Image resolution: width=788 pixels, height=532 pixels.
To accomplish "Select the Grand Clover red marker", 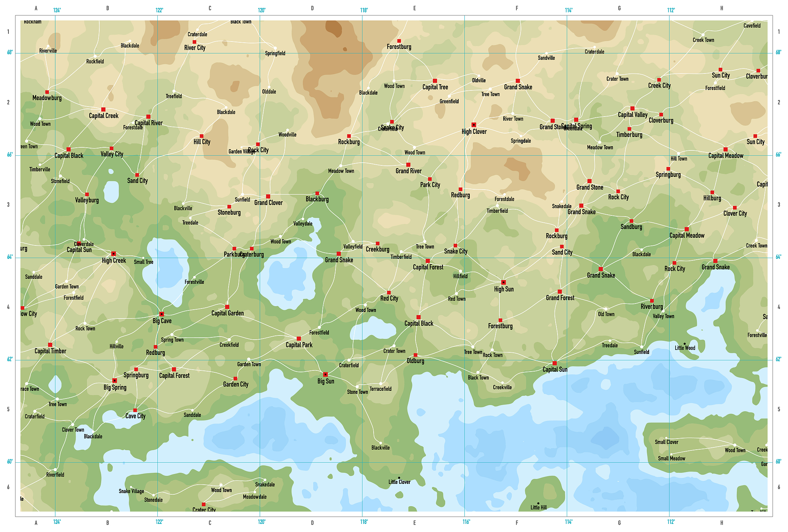I will tap(268, 197).
